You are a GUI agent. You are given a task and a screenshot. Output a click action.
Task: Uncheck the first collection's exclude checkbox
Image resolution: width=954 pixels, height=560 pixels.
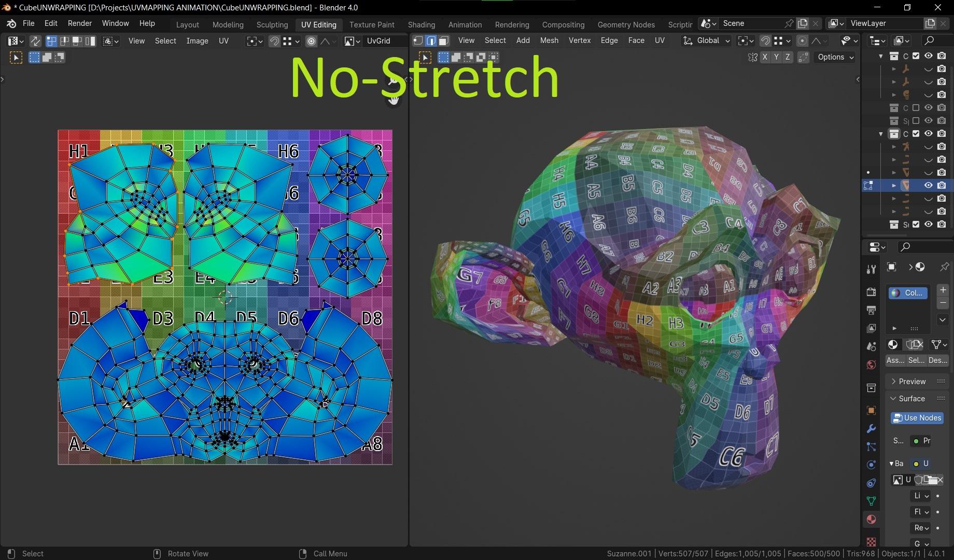click(916, 56)
